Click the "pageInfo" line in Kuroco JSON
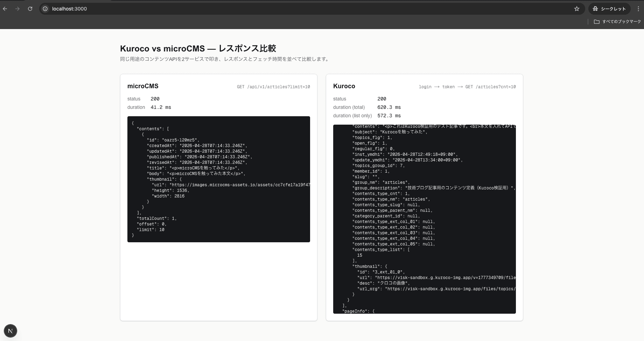This screenshot has height=341, width=644. (358, 311)
